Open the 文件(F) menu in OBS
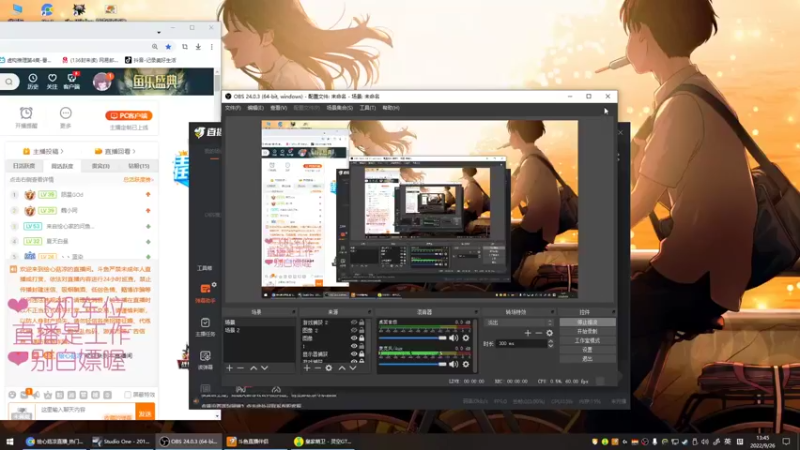The height and width of the screenshot is (450, 800). point(233,108)
